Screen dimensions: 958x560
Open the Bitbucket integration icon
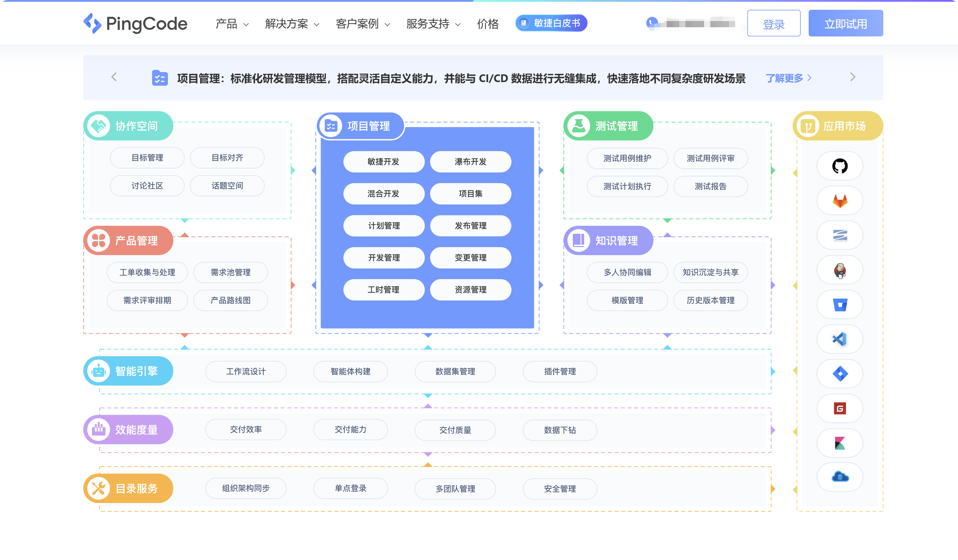coord(840,304)
